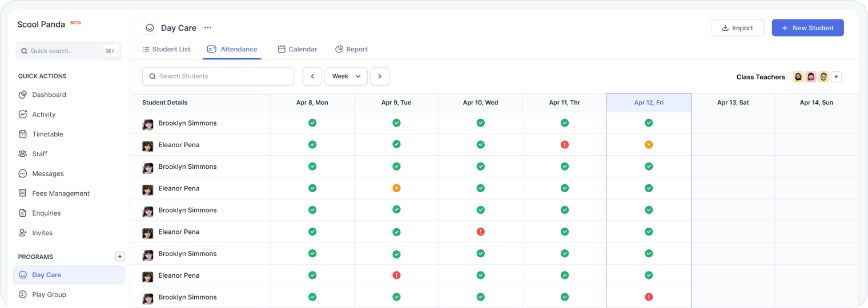Click the Apr 9, Tue column header

pyautogui.click(x=396, y=103)
